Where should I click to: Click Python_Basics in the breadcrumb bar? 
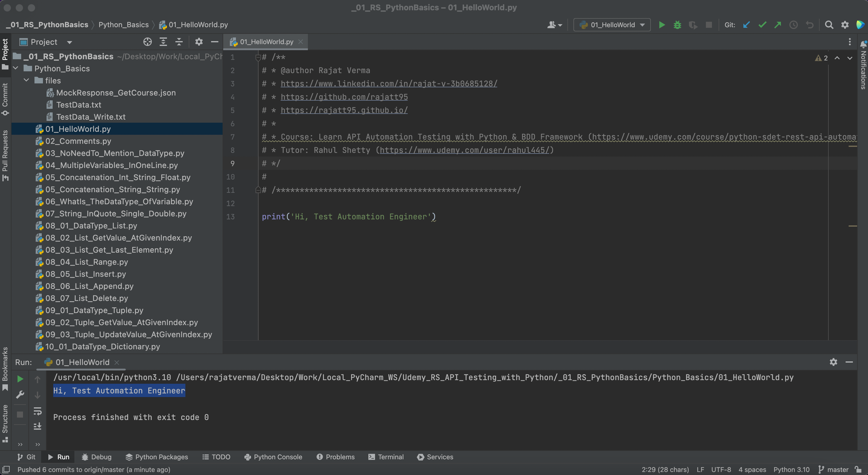click(x=123, y=24)
